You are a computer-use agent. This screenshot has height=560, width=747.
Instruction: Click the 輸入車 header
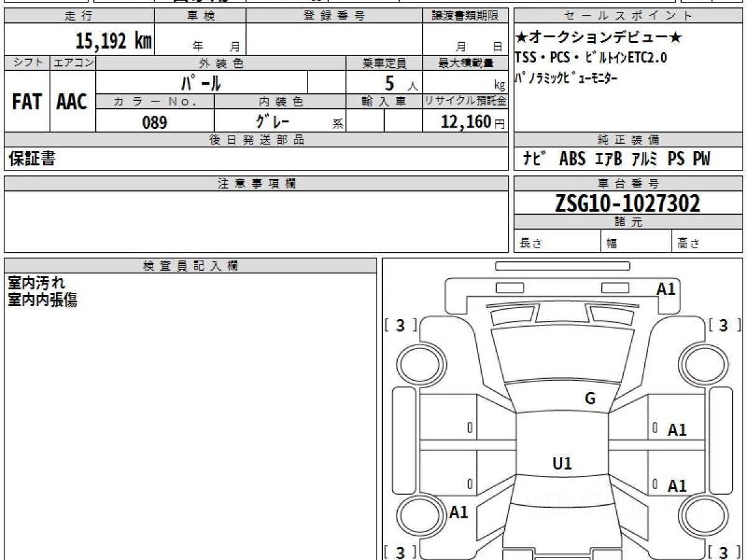[384, 101]
